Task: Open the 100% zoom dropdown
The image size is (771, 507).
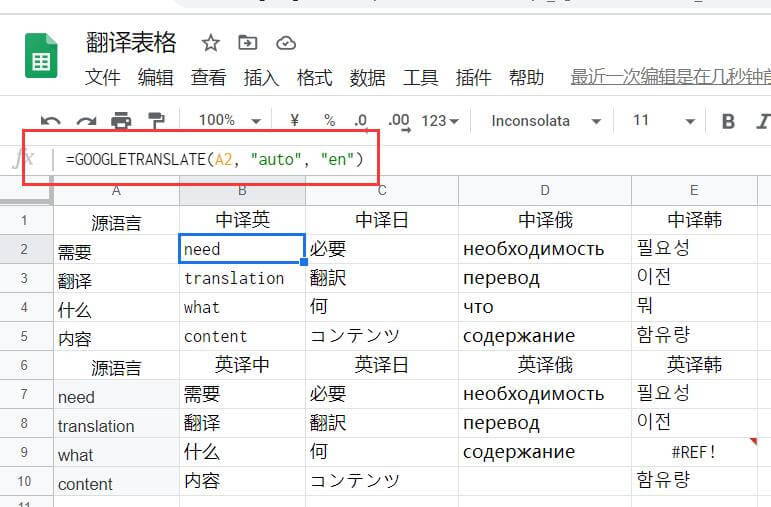Action: (229, 120)
